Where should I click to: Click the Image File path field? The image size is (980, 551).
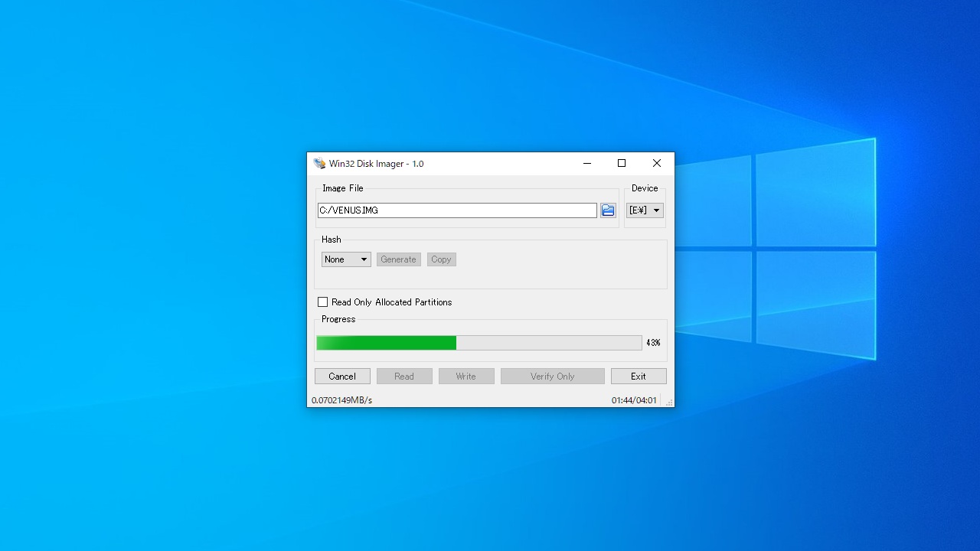click(457, 210)
